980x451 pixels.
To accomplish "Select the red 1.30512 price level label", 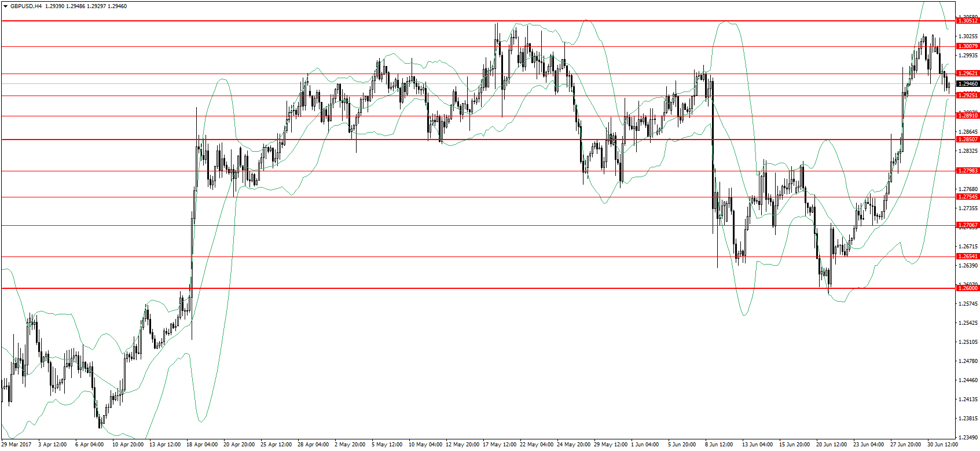I will point(968,21).
